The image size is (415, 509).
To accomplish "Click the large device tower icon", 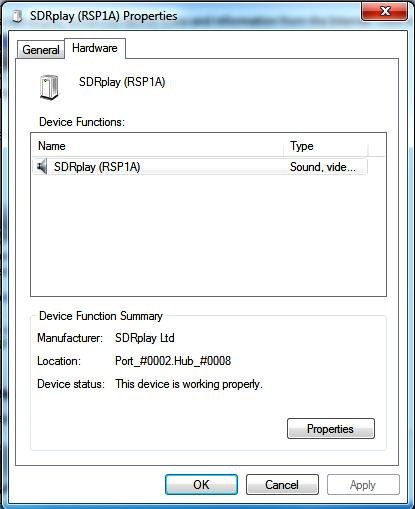I will click(49, 87).
